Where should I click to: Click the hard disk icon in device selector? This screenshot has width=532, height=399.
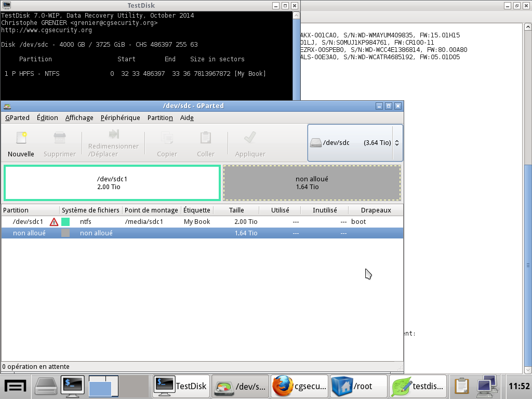[x=315, y=143]
